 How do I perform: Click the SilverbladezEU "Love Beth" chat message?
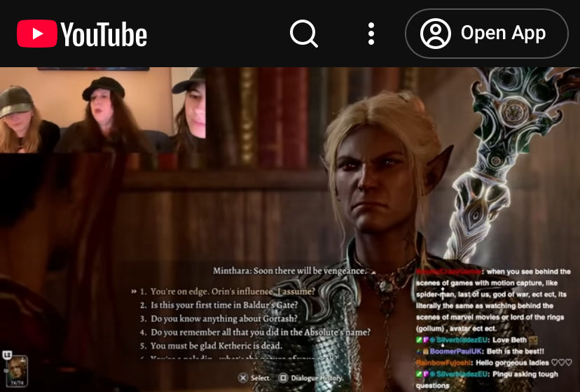[477, 340]
